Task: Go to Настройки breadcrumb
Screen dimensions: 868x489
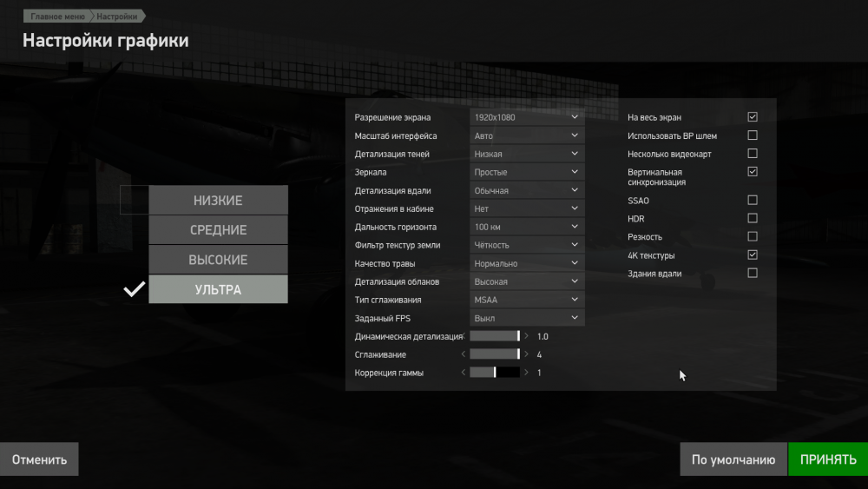Action: pos(117,16)
